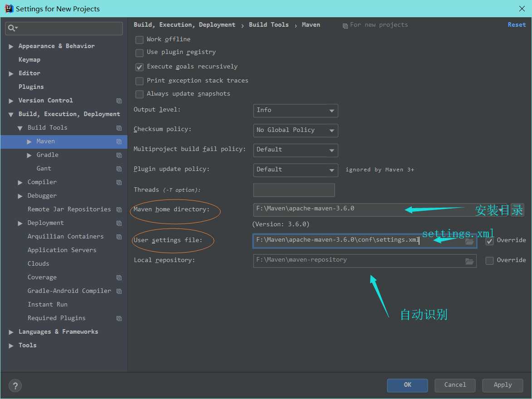
Task: Click the For new projects icon in header
Action: pyautogui.click(x=345, y=26)
